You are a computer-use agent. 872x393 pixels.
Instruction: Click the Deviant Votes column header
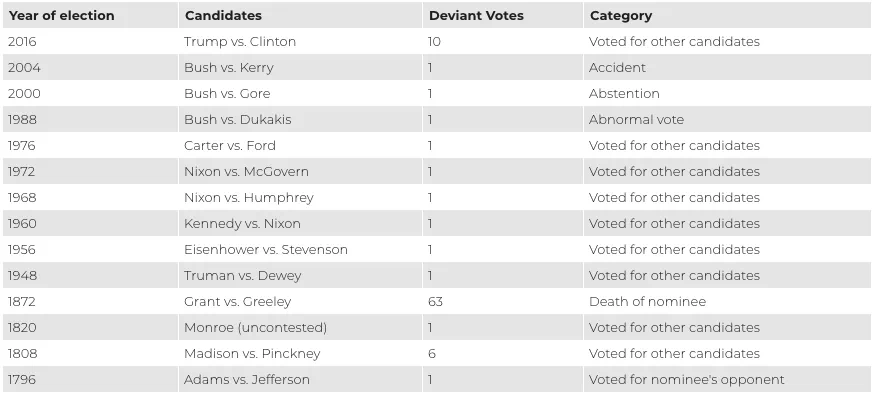pyautogui.click(x=503, y=16)
